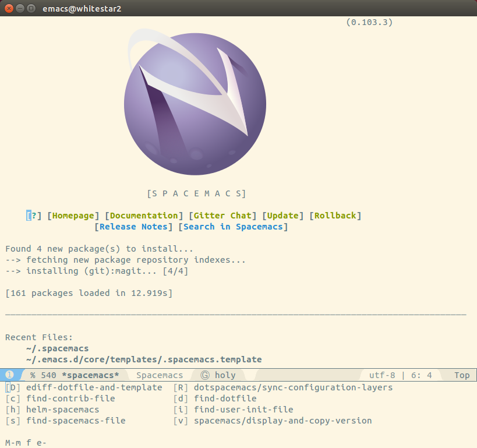
Task: Minimize the emacs window
Action: tap(20, 8)
